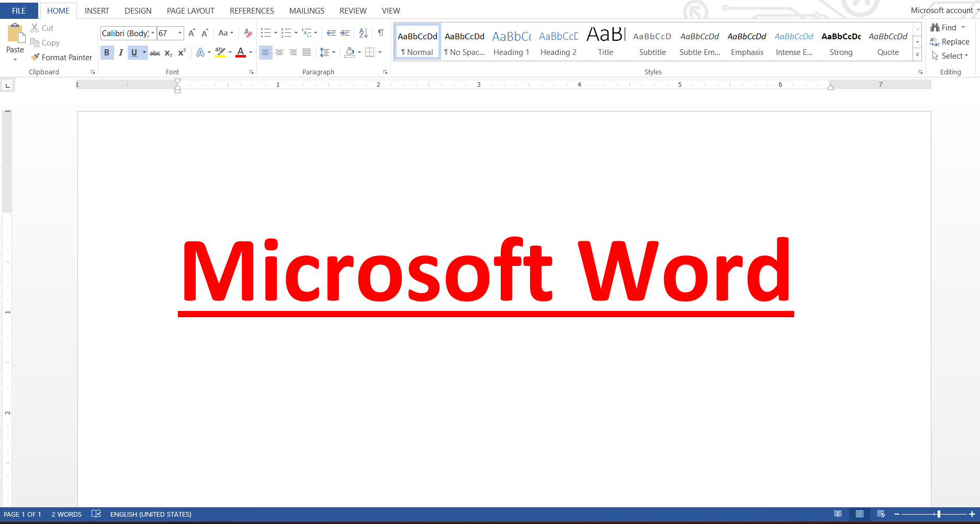980x524 pixels.
Task: Sort the selected text alphabetically
Action: point(364,33)
